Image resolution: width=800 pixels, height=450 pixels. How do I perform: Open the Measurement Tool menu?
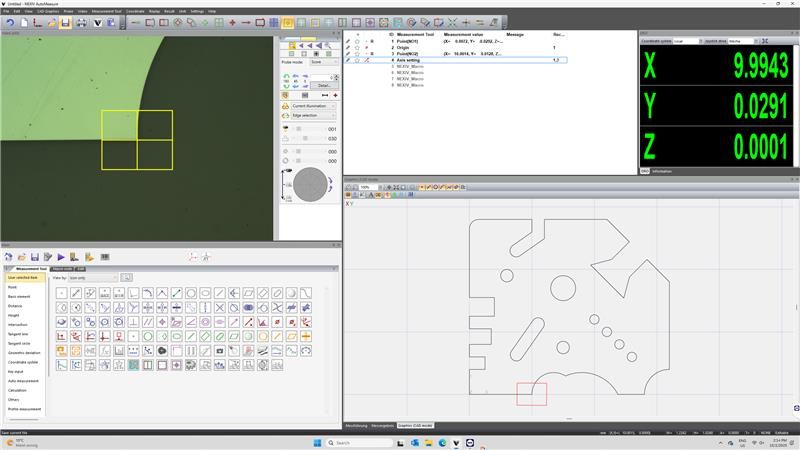pos(107,11)
